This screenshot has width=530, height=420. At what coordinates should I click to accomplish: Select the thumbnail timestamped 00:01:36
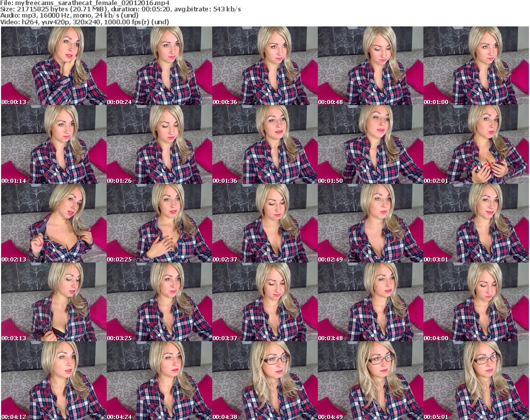pyautogui.click(x=264, y=144)
